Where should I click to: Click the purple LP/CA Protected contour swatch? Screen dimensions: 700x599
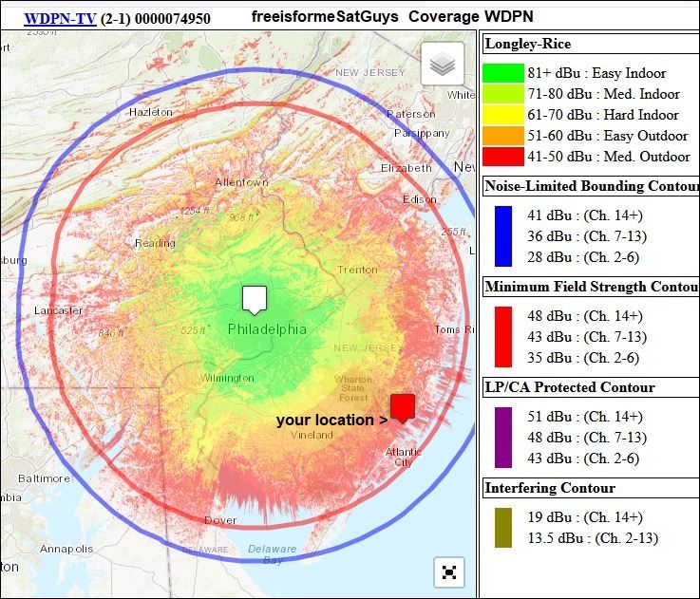pyautogui.click(x=502, y=438)
